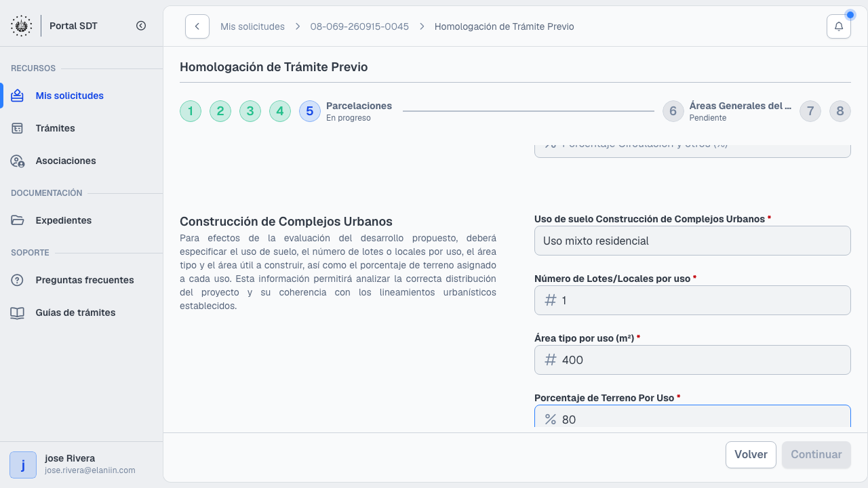Click the Continuar button
This screenshot has height=488, width=868.
(x=816, y=455)
